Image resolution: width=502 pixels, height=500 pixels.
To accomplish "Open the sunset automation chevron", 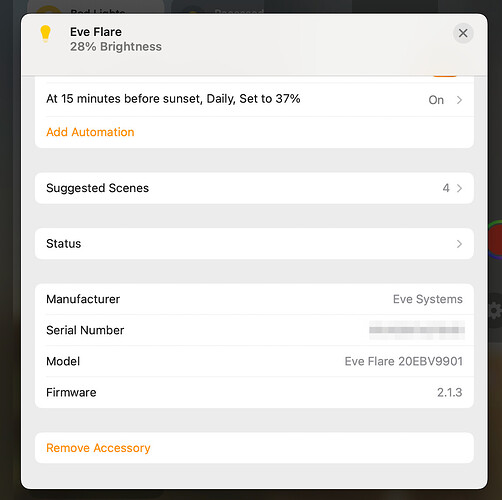I will coord(459,100).
